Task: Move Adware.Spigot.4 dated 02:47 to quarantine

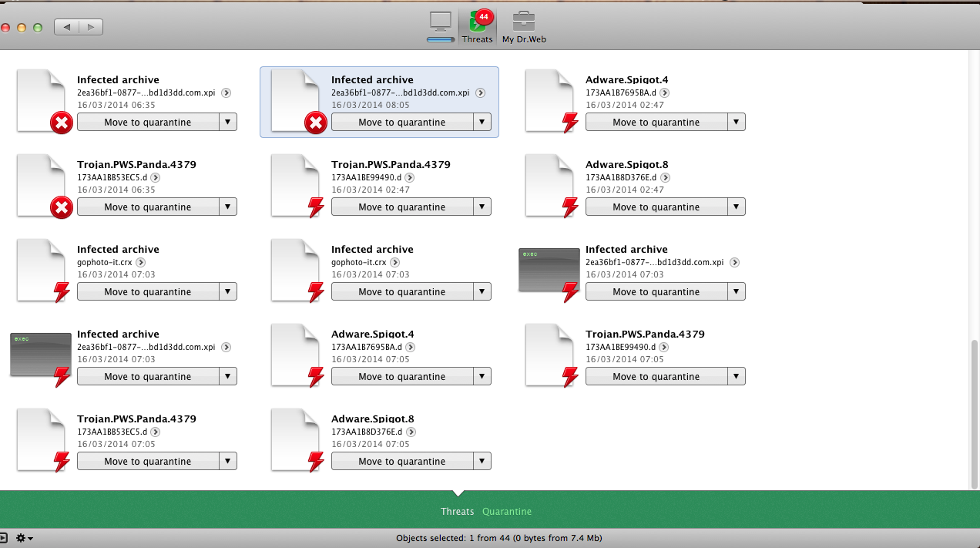Action: tap(656, 122)
